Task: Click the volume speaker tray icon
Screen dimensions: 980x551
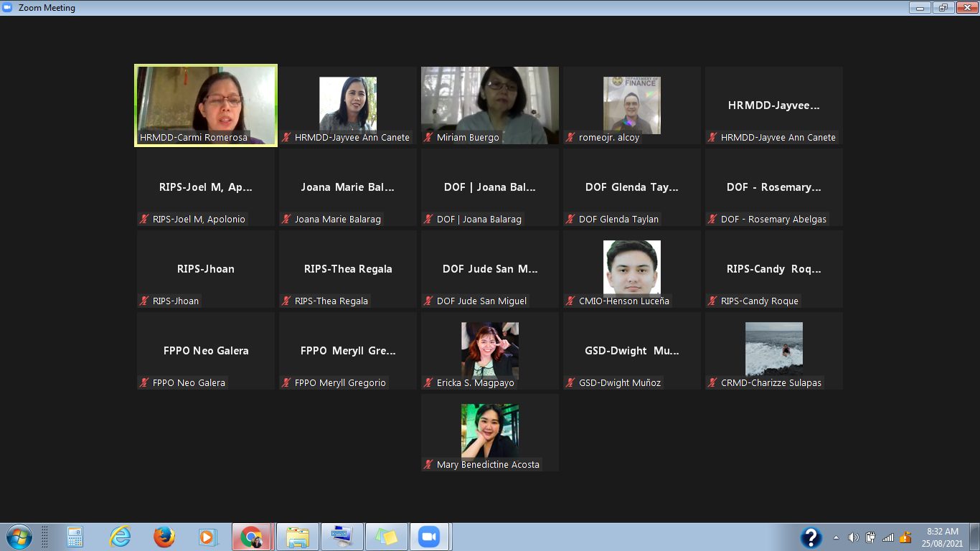Action: [853, 537]
